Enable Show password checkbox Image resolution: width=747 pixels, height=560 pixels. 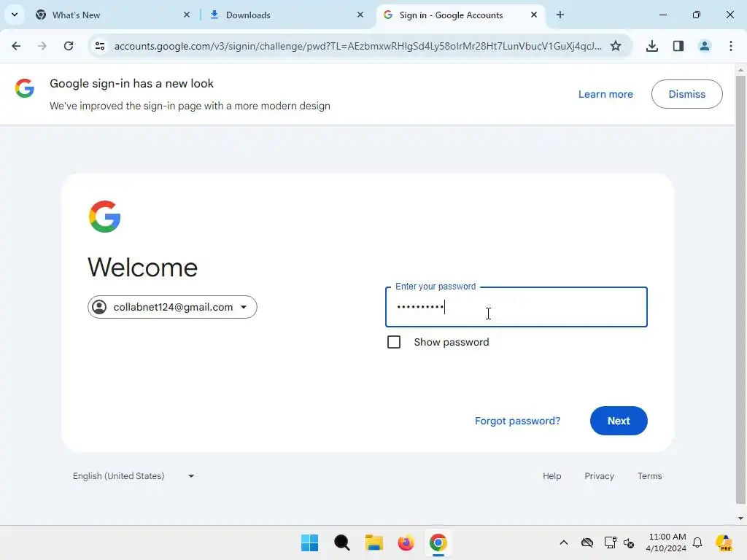coord(394,342)
